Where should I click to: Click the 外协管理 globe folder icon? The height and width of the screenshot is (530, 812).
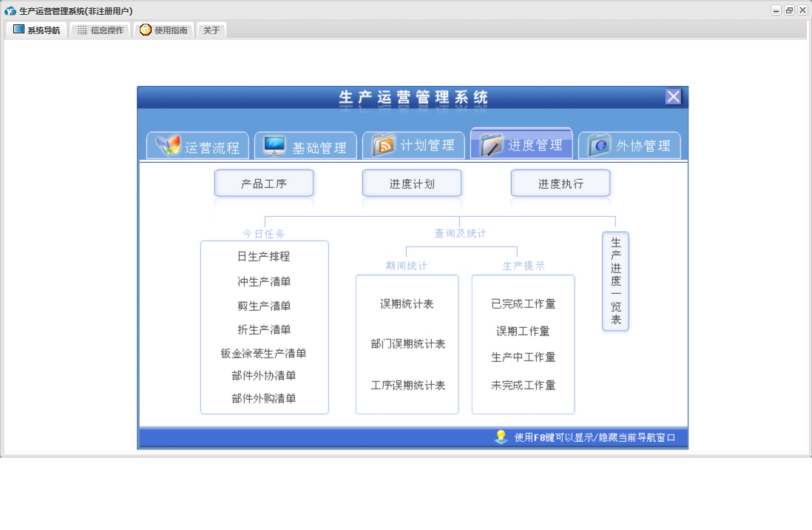point(600,146)
